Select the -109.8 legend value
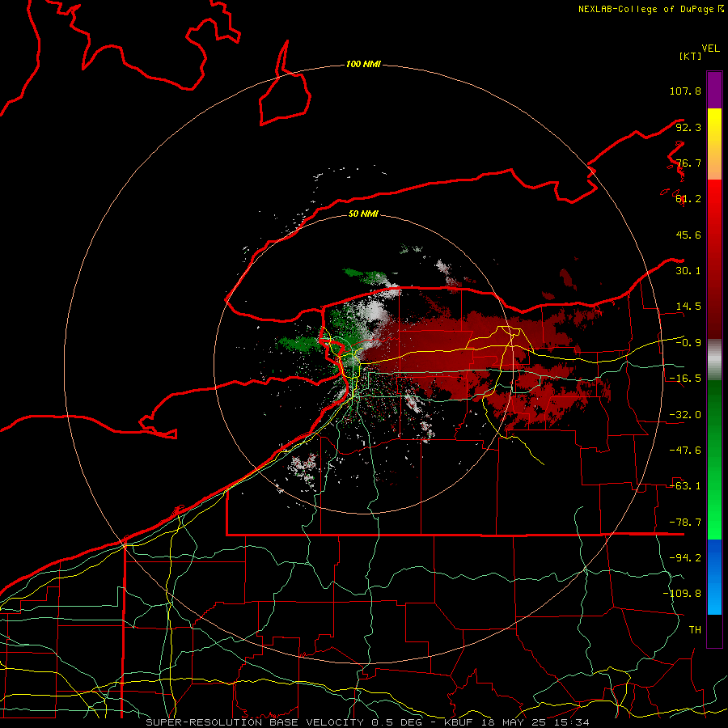The image size is (728, 728). point(682,594)
